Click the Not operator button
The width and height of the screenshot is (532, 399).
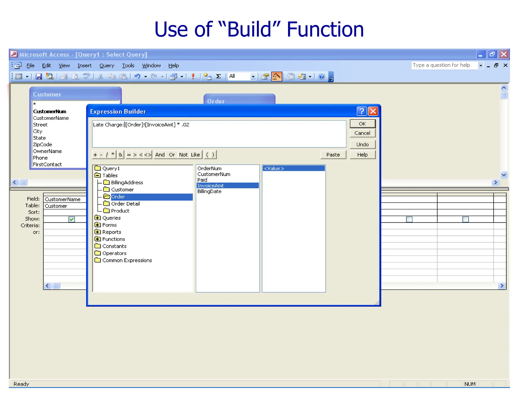pyautogui.click(x=183, y=155)
